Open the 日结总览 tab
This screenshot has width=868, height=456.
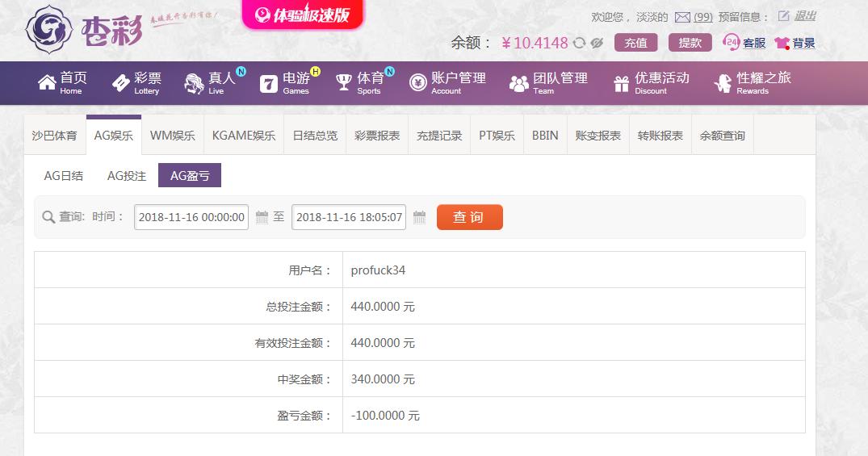pyautogui.click(x=315, y=136)
